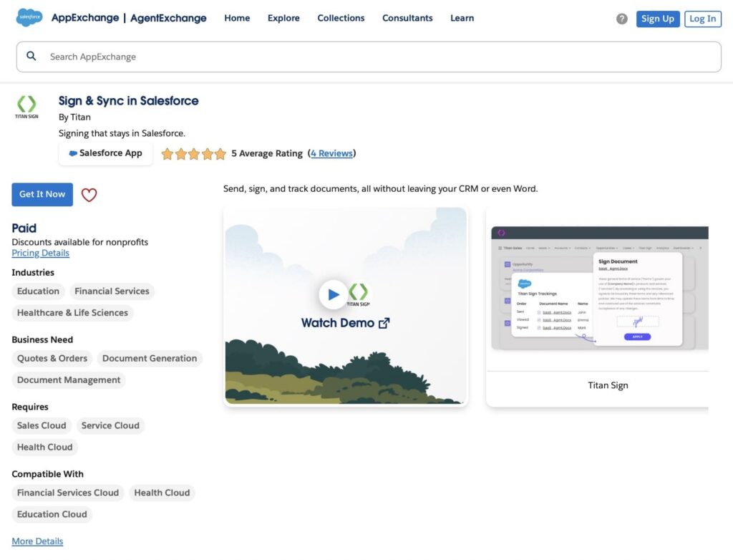Image resolution: width=733 pixels, height=560 pixels.
Task: Select the Education industry filter tag
Action: coord(37,291)
